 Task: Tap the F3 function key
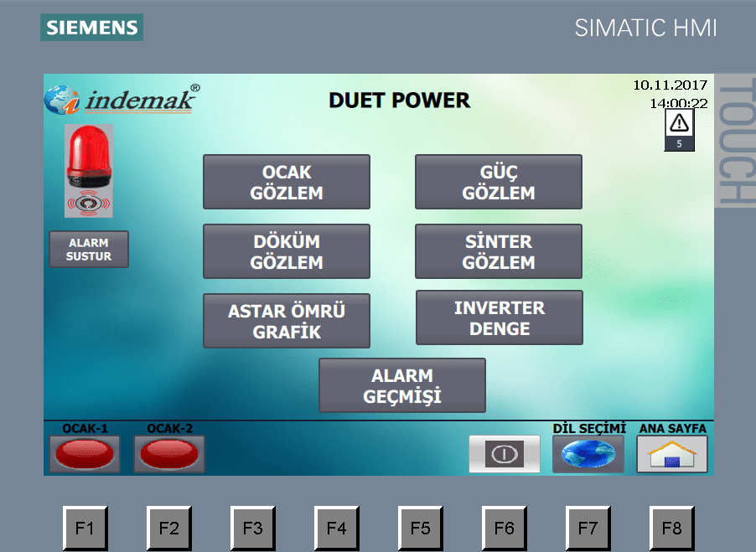[253, 528]
